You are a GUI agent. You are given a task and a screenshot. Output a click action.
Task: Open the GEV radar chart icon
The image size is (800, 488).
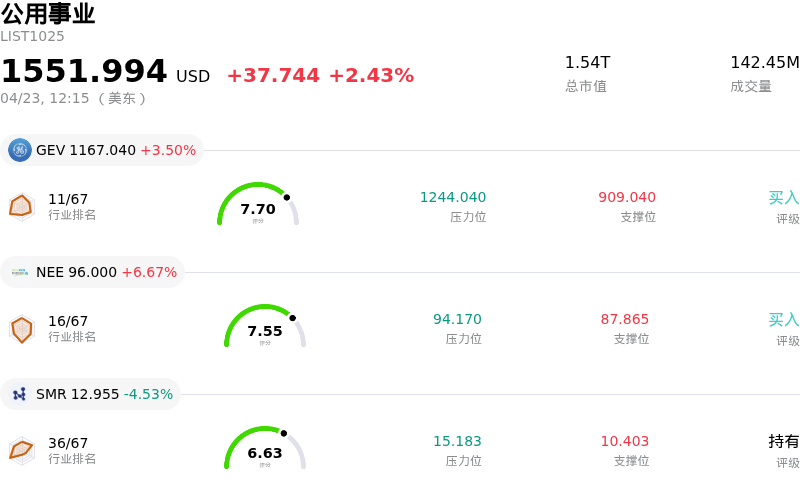21,206
